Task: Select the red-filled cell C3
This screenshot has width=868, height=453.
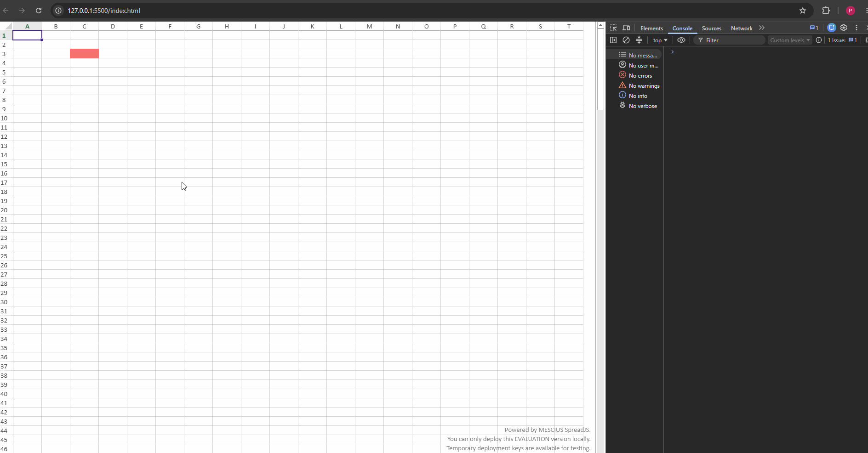Action: (x=84, y=54)
